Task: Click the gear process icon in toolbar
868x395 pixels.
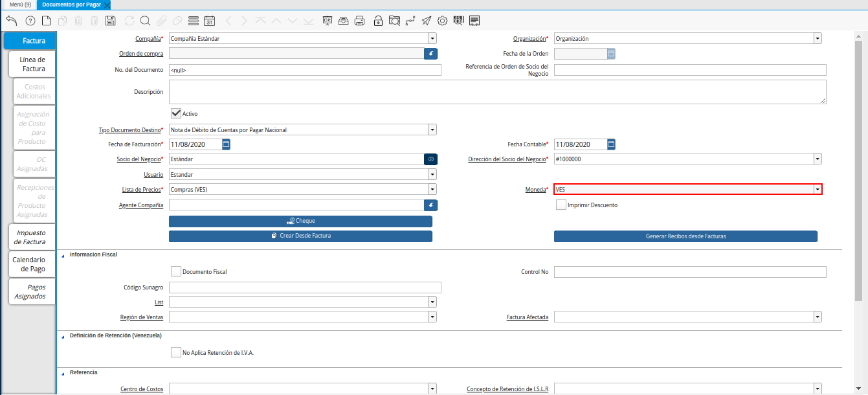Action: 443,21
